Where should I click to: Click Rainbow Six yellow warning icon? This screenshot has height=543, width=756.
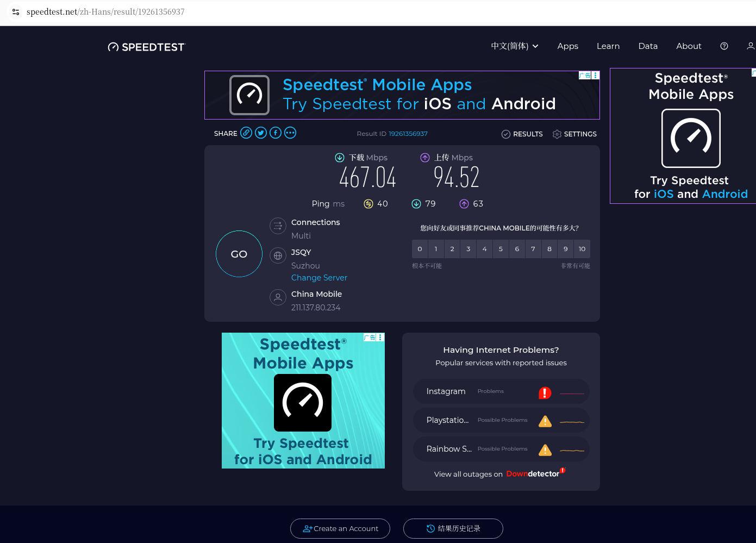545,450
